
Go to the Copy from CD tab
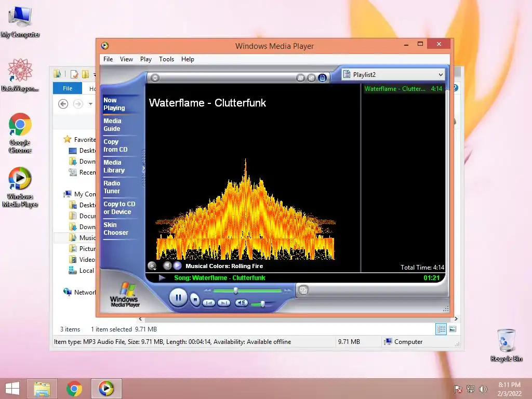tap(115, 145)
